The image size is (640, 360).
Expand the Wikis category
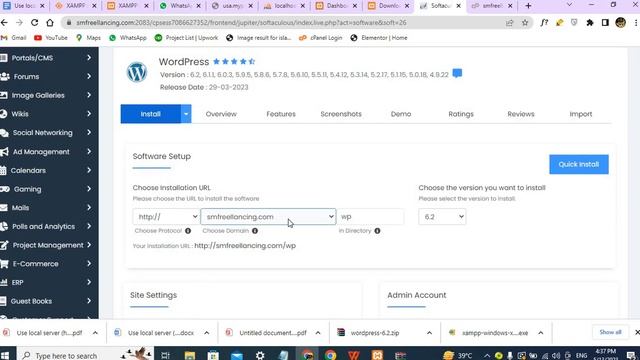89,114
